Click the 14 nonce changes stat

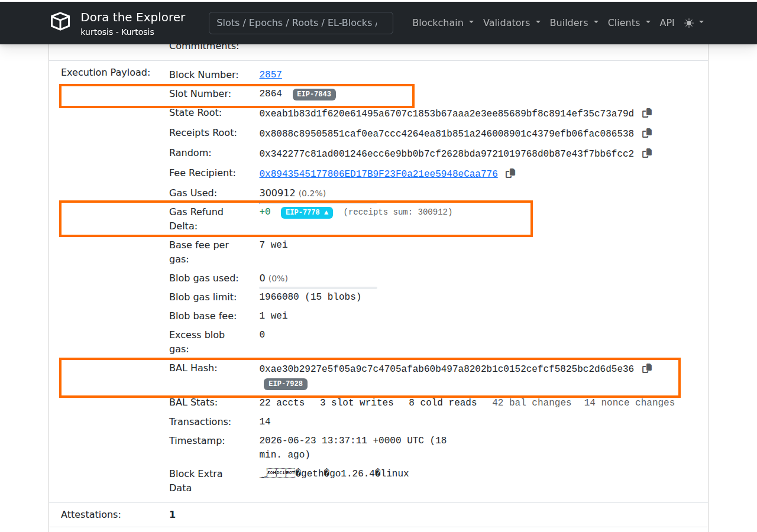[629, 403]
